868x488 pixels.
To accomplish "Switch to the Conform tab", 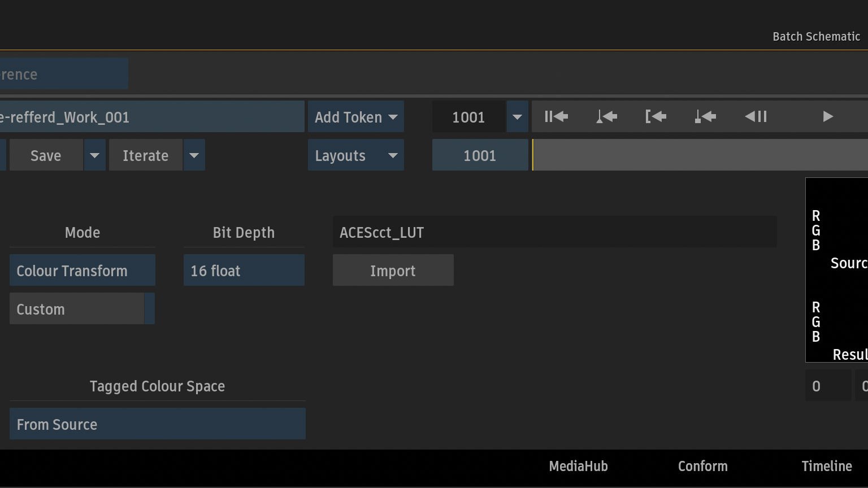I will (x=702, y=466).
